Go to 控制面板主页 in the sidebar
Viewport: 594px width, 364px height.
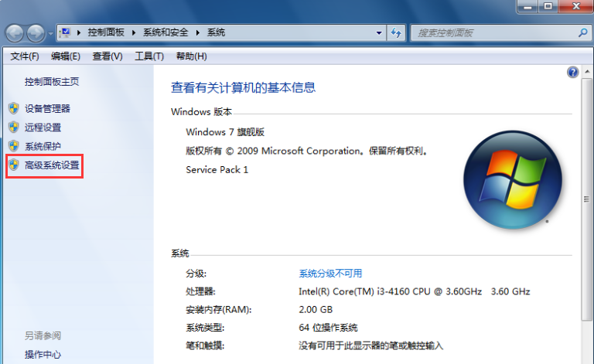52,81
